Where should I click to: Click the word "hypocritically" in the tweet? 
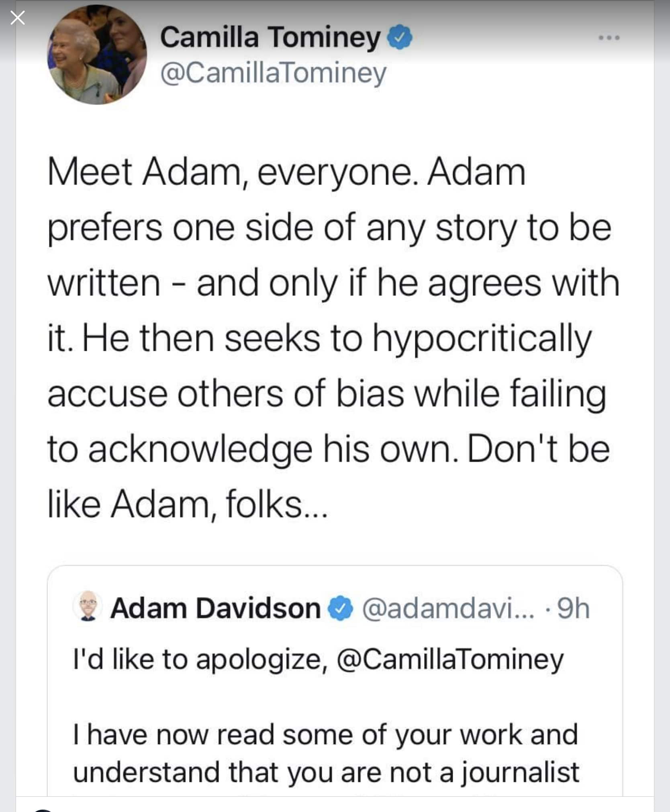pyautogui.click(x=482, y=339)
